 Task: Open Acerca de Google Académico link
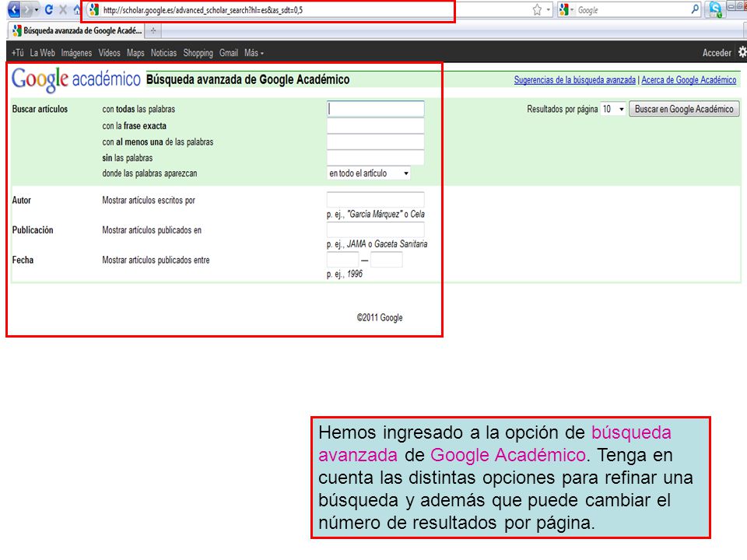689,80
